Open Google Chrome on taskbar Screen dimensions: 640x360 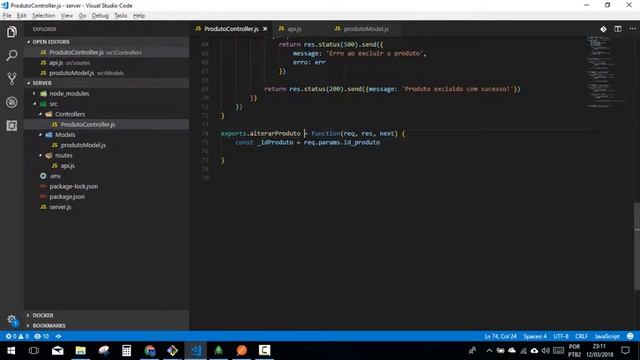(149, 351)
